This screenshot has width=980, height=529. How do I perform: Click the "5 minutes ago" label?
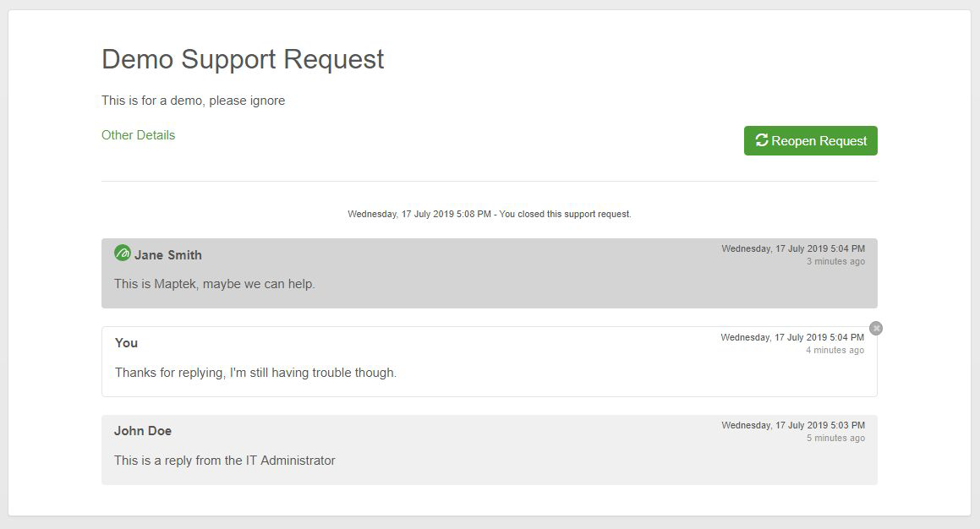pyautogui.click(x=835, y=439)
